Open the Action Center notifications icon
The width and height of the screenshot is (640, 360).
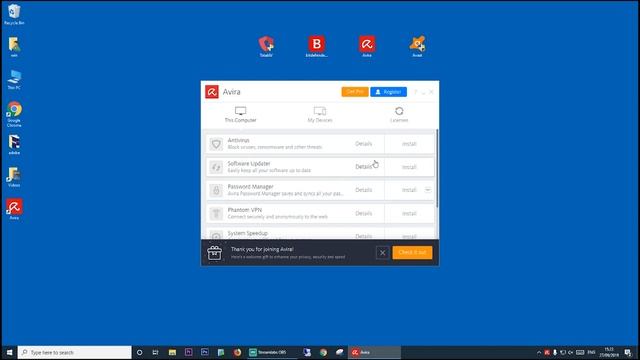[x=628, y=353]
